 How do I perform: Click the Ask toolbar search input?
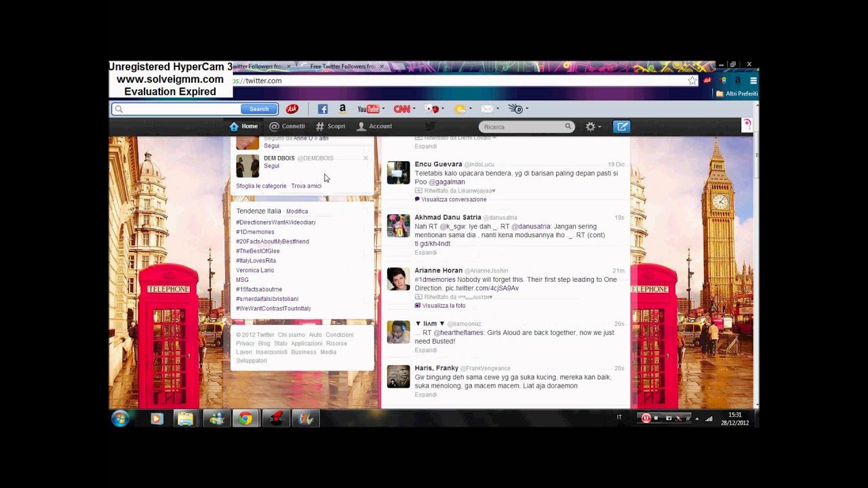176,109
